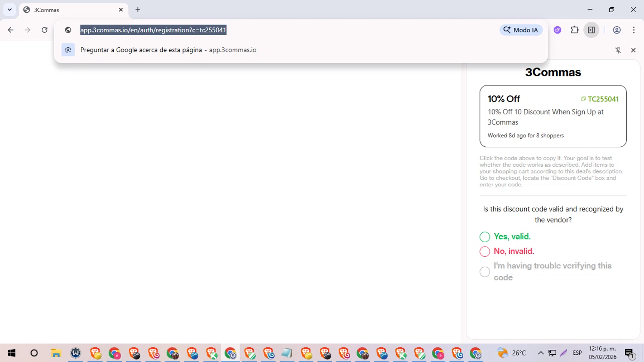Open the tab search dropdown arrow
The width and height of the screenshot is (644, 362).
pyautogui.click(x=9, y=9)
